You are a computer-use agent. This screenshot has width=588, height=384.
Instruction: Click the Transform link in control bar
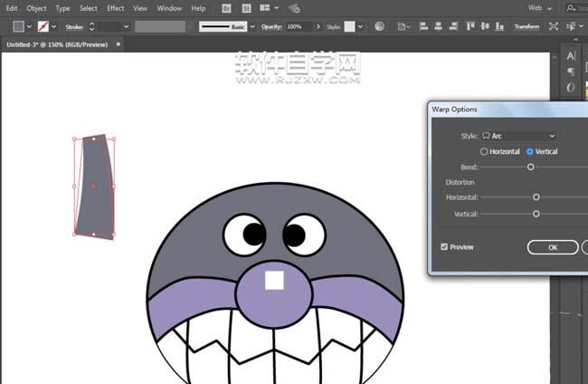point(526,27)
